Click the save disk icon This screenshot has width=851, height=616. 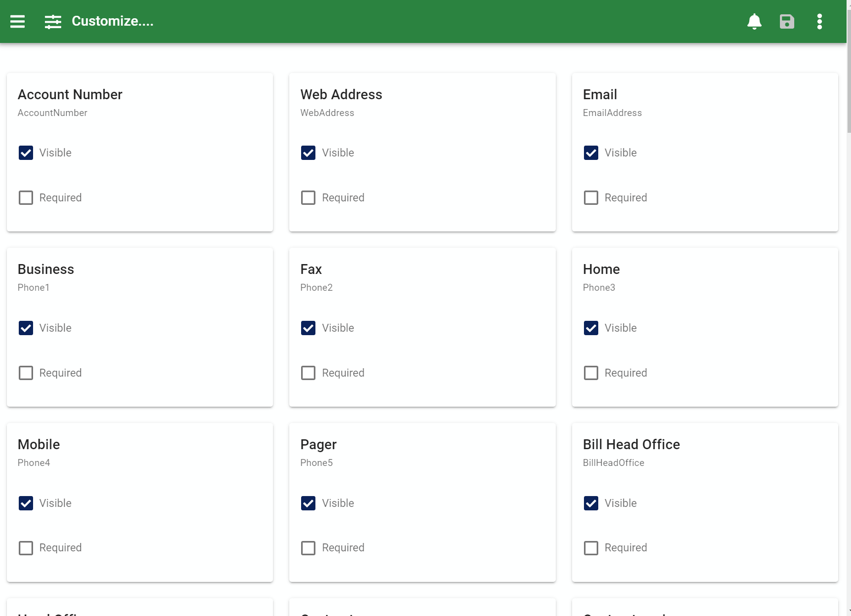pyautogui.click(x=787, y=21)
